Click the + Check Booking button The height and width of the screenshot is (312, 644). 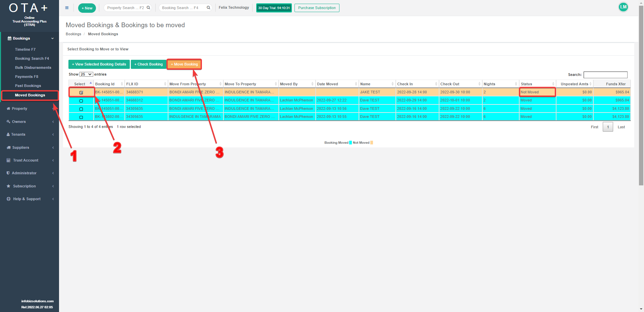click(x=149, y=64)
